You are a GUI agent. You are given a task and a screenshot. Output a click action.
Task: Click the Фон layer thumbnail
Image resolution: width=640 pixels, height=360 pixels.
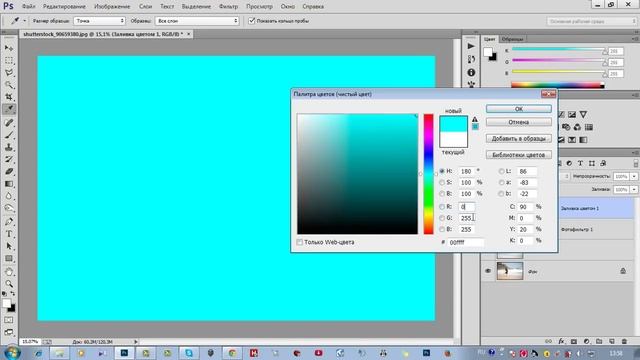510,271
